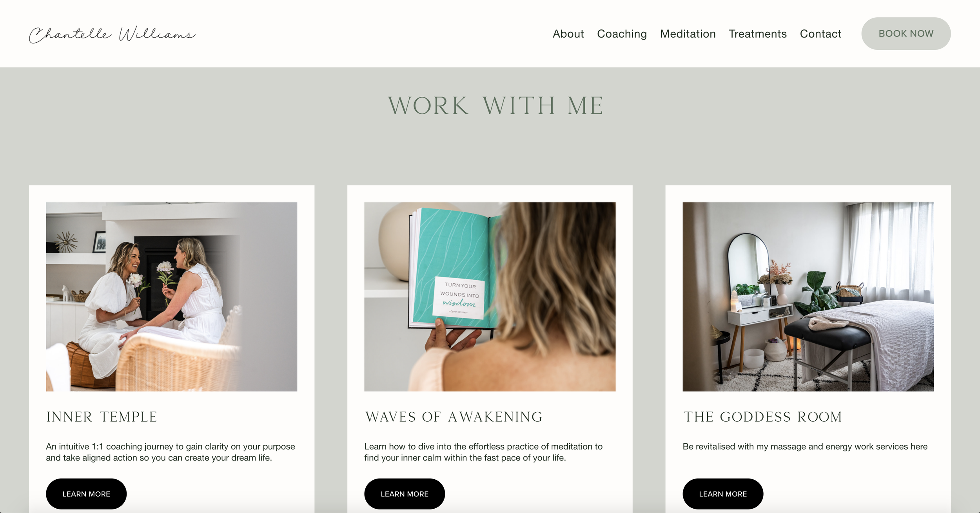Click the massage and energy work description
Viewport: 980px width, 513px height.
(805, 446)
